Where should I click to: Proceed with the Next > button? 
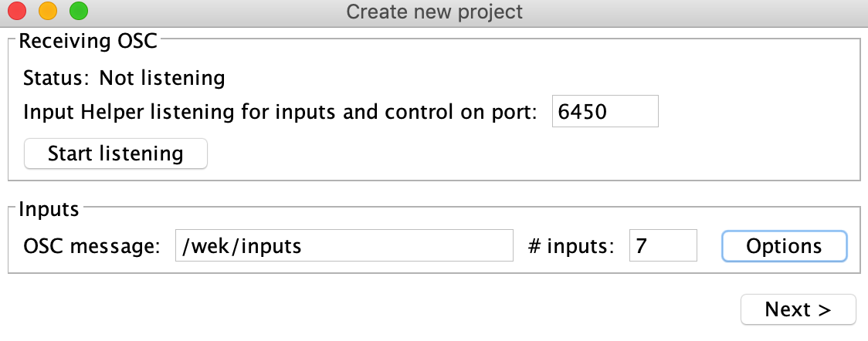point(798,309)
